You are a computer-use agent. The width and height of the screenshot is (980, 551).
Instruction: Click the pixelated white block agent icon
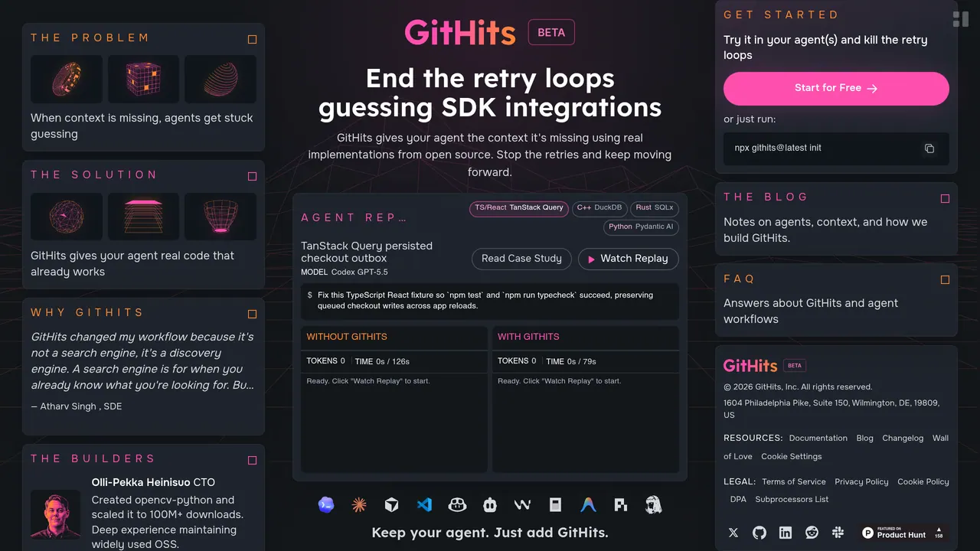621,505
